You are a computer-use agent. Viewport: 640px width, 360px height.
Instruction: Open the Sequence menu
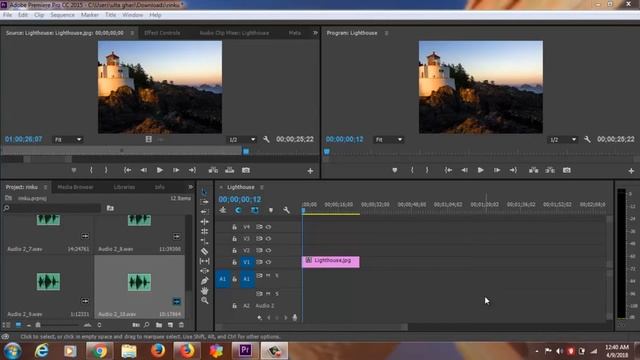[62, 15]
